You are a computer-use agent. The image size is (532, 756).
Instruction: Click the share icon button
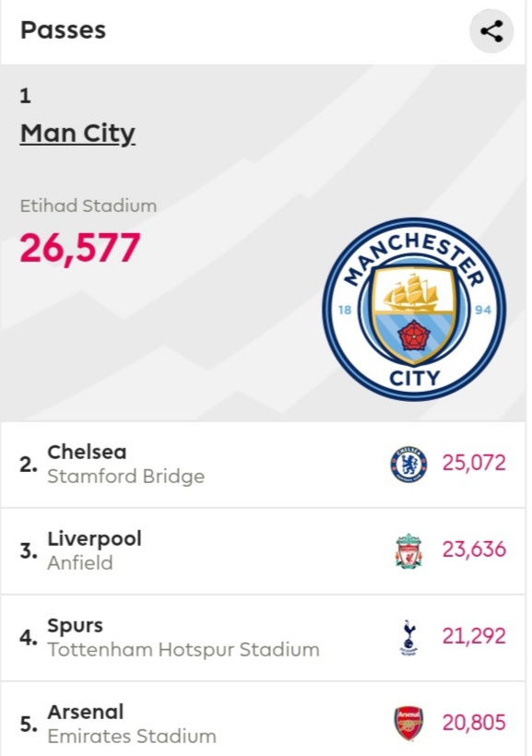(491, 31)
